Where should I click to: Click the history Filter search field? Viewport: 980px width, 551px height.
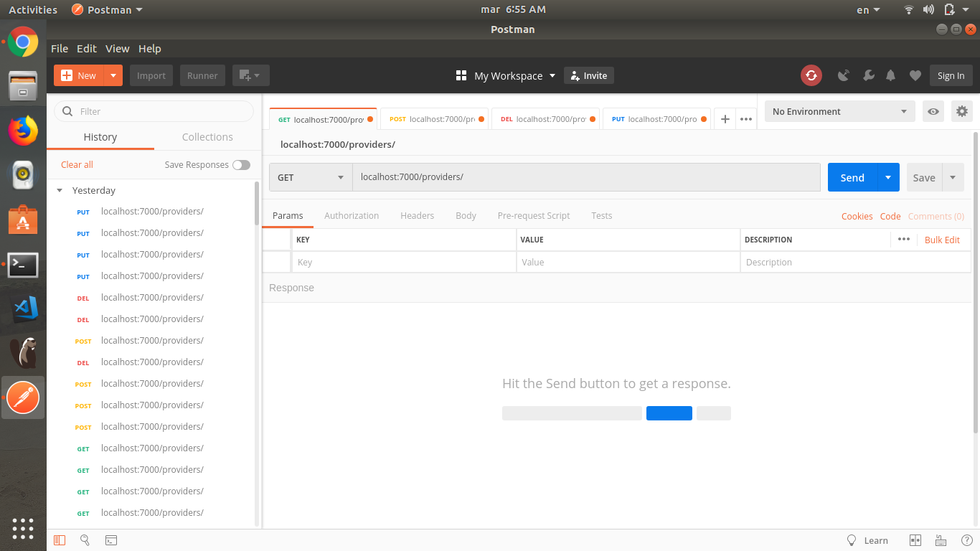[154, 111]
